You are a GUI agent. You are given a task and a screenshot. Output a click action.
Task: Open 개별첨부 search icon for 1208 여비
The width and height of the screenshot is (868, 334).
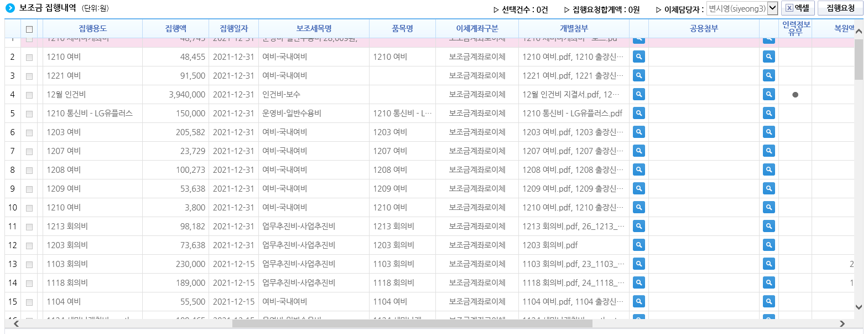pos(639,169)
